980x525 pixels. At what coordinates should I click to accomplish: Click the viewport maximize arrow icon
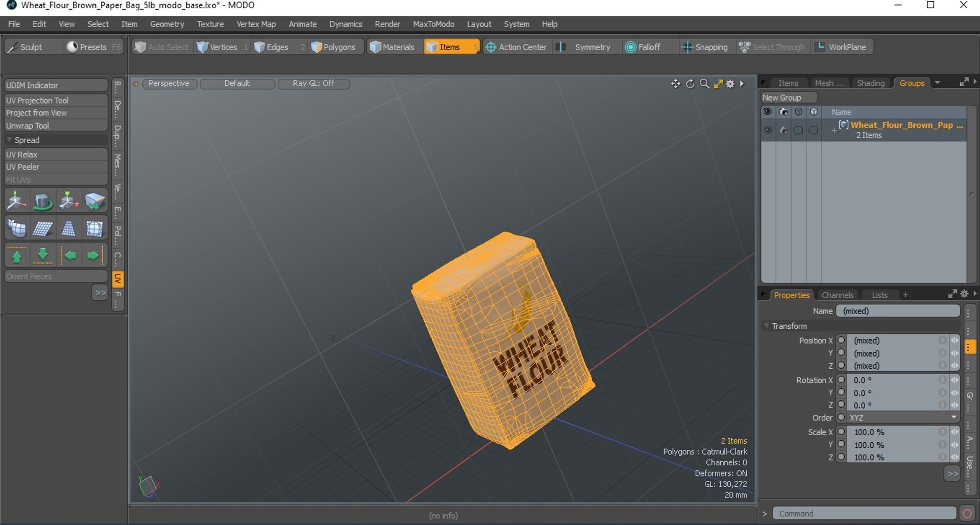coord(718,84)
